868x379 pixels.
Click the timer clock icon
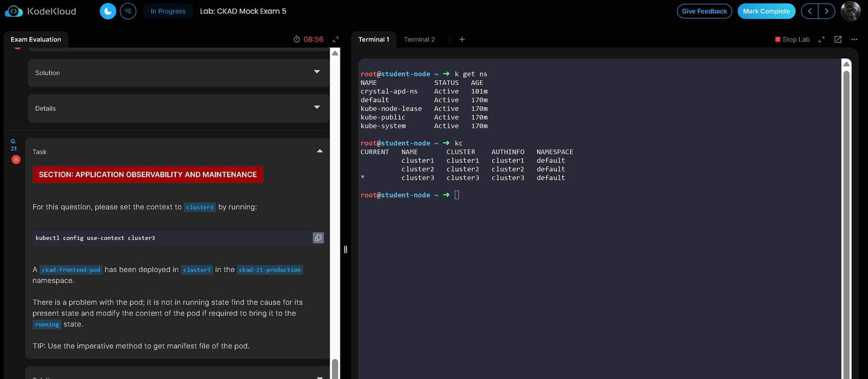[297, 39]
